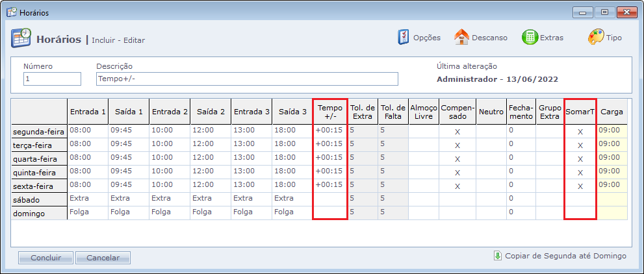Toggle SomarT mark for terça-feira
Viewport: 644px width, 274px height.
580,145
